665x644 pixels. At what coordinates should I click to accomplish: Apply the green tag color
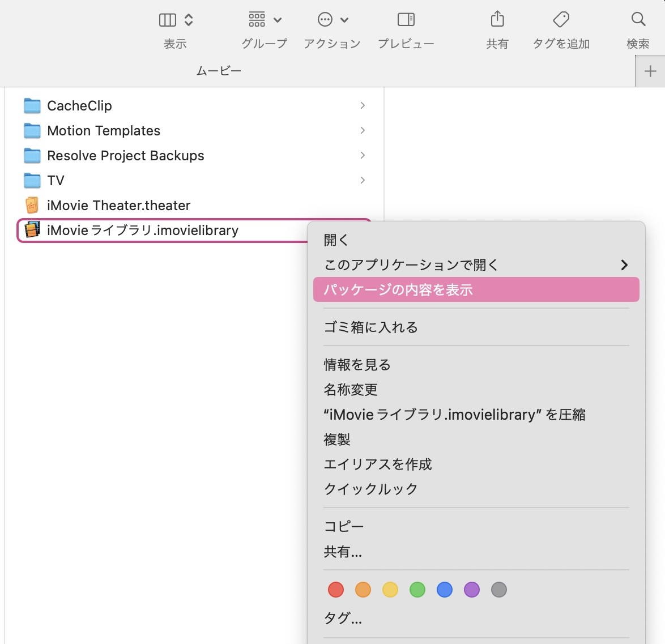(x=417, y=589)
